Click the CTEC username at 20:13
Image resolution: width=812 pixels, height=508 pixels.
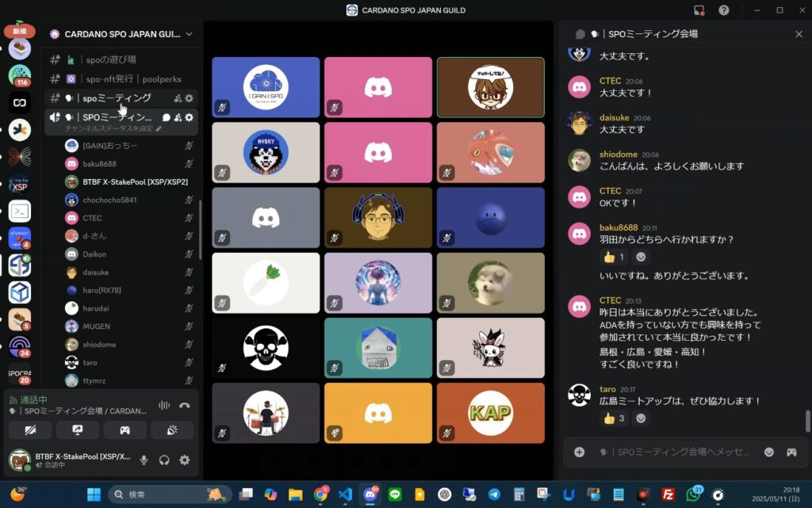(x=610, y=300)
